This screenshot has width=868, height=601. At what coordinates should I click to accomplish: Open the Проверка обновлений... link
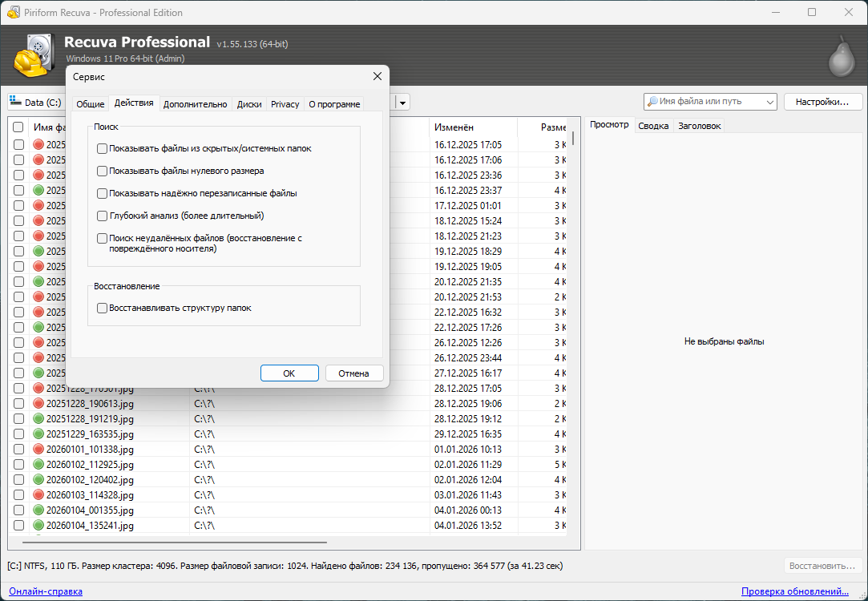[x=795, y=591]
